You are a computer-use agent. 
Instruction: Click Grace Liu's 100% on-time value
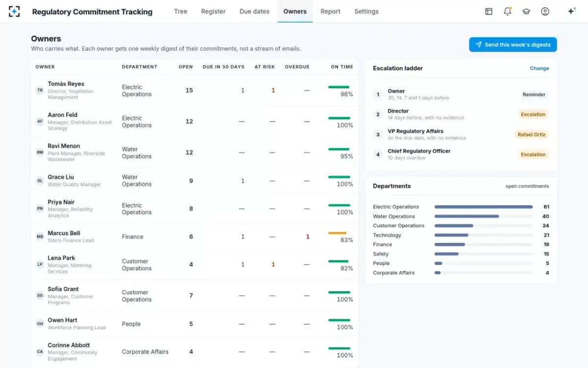pos(345,184)
